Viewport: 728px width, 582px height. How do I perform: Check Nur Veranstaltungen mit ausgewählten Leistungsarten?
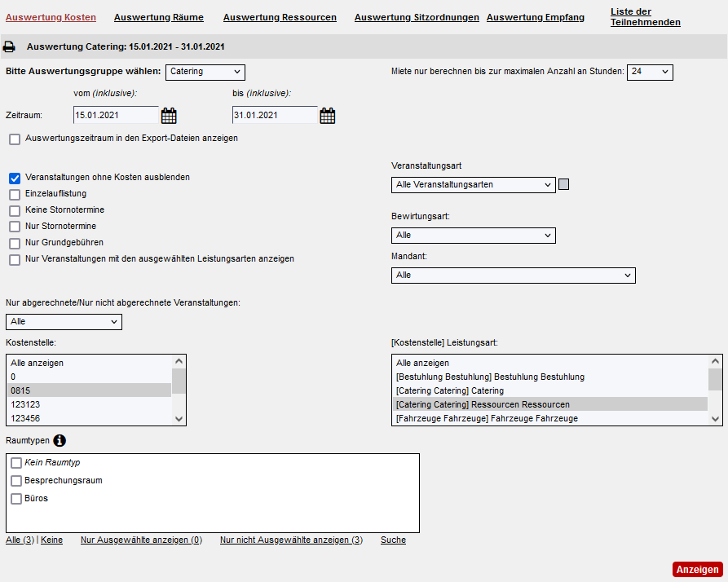coord(15,259)
